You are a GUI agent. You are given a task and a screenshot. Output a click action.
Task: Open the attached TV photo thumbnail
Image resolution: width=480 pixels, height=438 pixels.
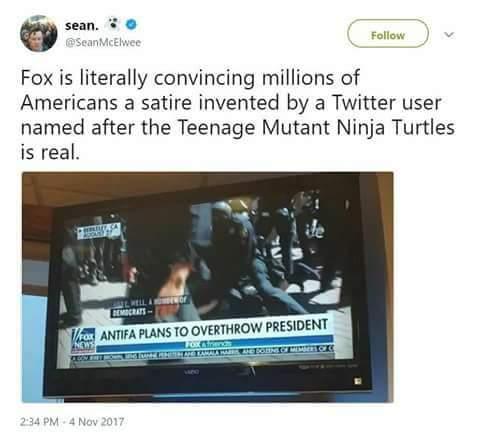point(207,287)
